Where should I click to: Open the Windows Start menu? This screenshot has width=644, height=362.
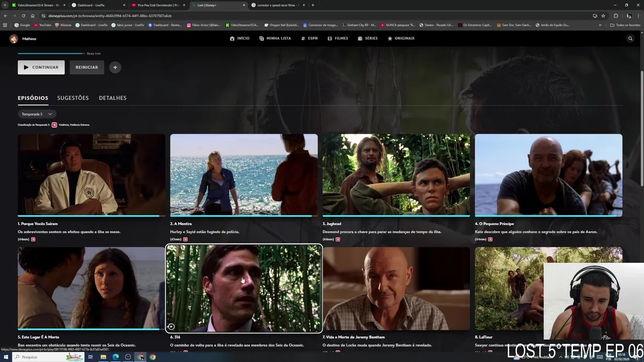(x=6, y=357)
